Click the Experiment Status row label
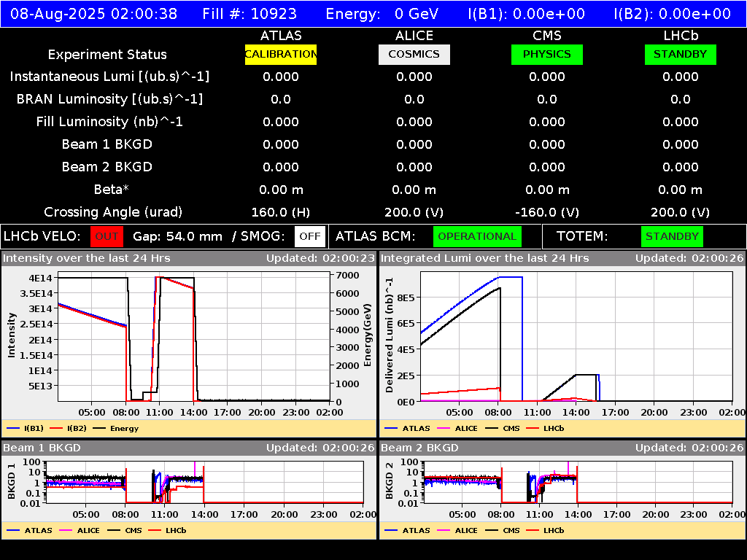 pyautogui.click(x=107, y=55)
